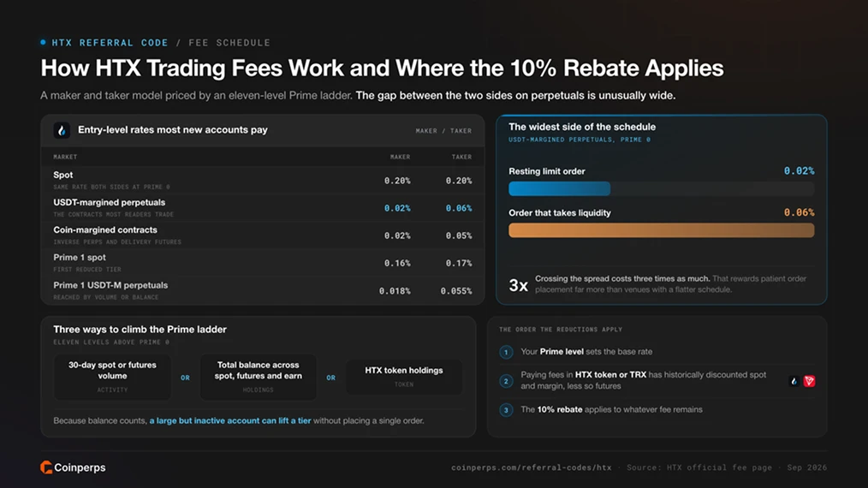Click the blue Resting limit order bar
868x488 pixels.
(x=559, y=189)
